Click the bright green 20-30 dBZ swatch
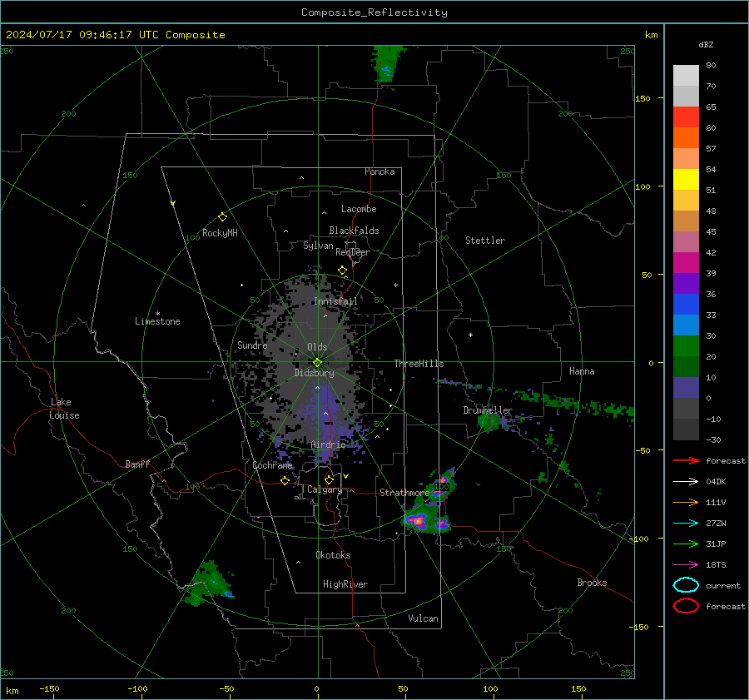The width and height of the screenshot is (749, 700). [x=686, y=346]
